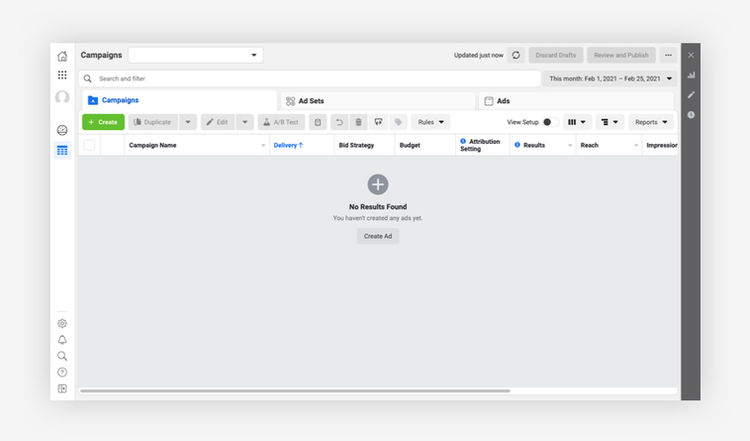This screenshot has width=750, height=441.
Task: Click the Updated just now text
Action: pyautogui.click(x=478, y=55)
